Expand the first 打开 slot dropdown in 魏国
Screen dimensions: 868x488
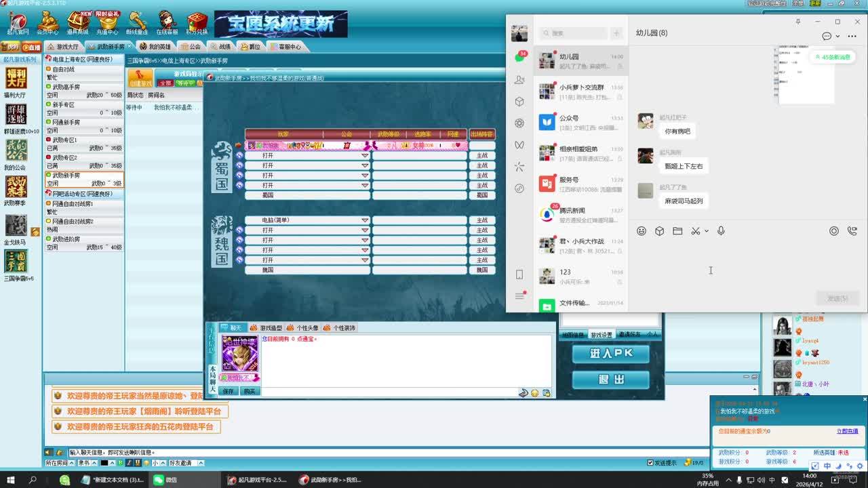pos(365,230)
